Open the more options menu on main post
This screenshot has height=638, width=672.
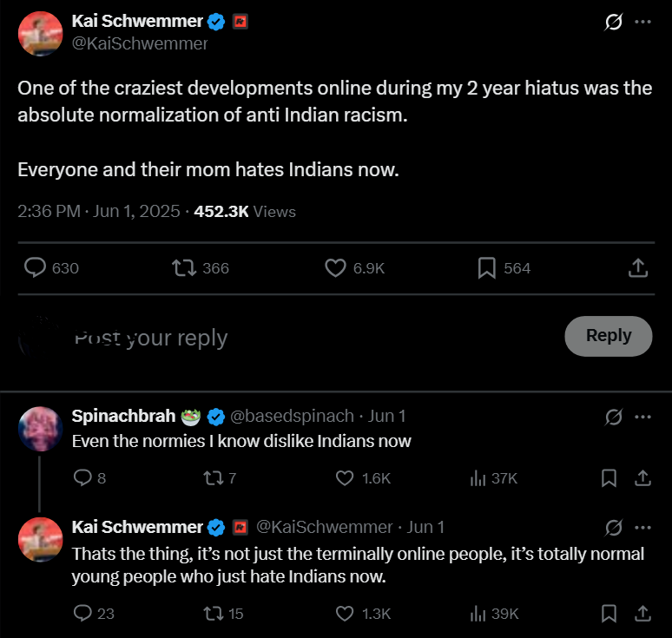(642, 23)
